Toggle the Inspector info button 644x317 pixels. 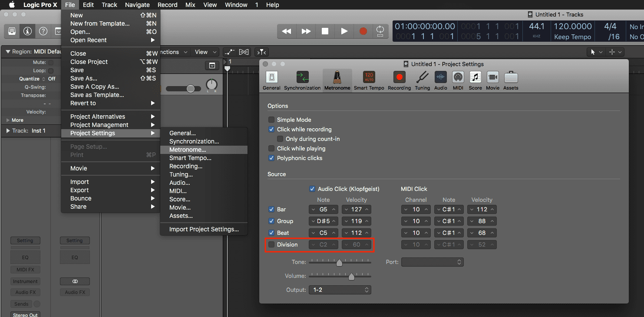point(28,31)
